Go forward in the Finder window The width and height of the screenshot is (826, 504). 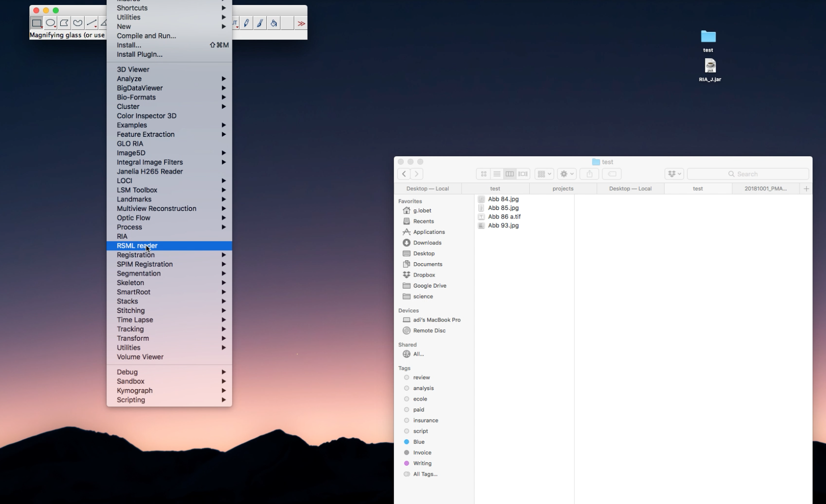click(x=417, y=174)
